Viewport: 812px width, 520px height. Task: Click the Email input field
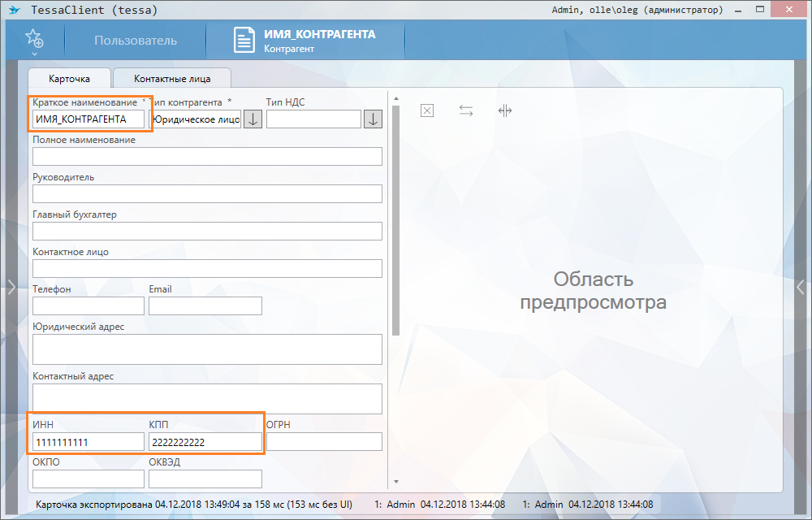(205, 305)
